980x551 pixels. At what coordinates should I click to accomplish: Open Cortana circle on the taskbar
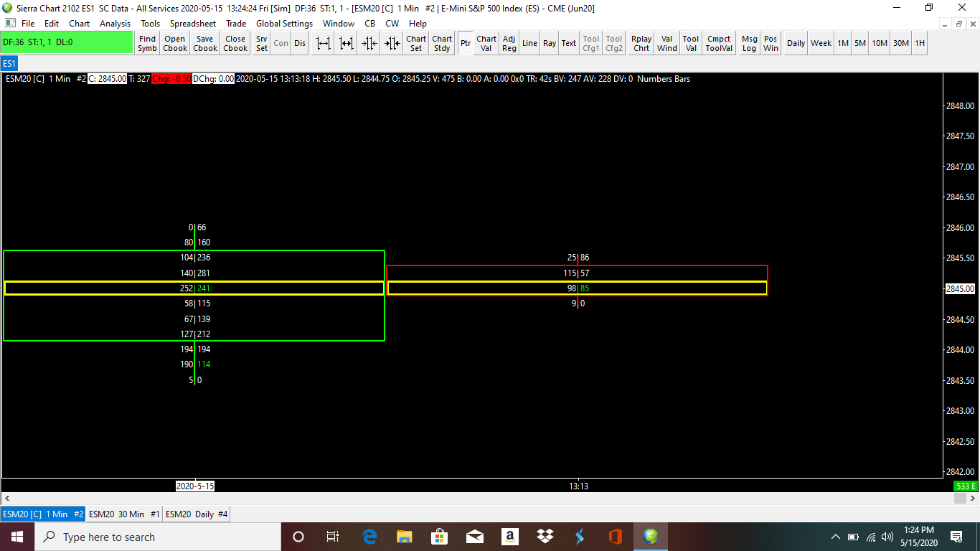[298, 537]
